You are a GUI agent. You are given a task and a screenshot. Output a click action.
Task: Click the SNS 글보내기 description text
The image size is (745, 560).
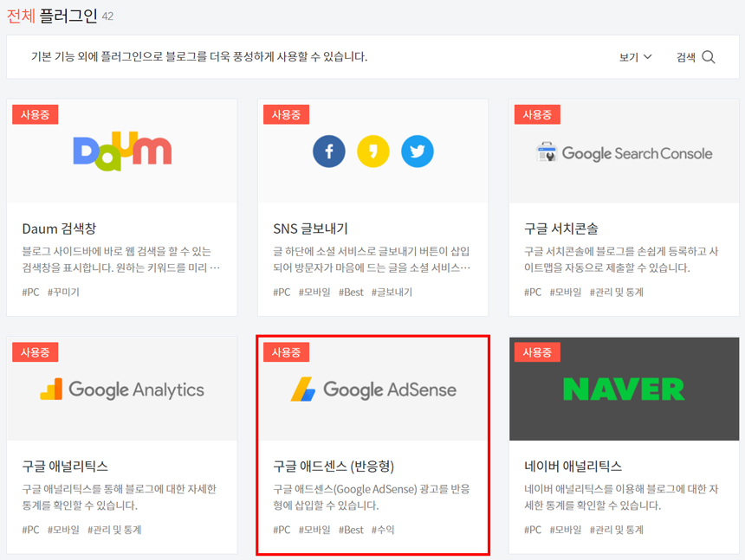click(372, 260)
